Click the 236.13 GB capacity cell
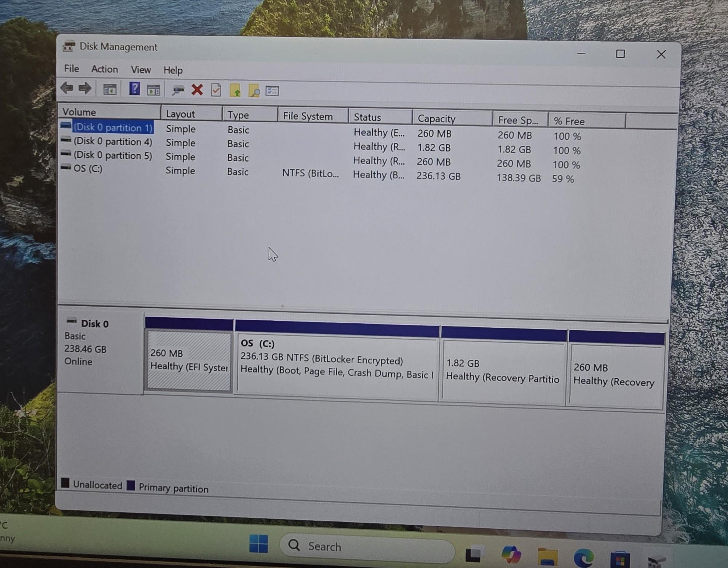The image size is (728, 568). pyautogui.click(x=439, y=176)
